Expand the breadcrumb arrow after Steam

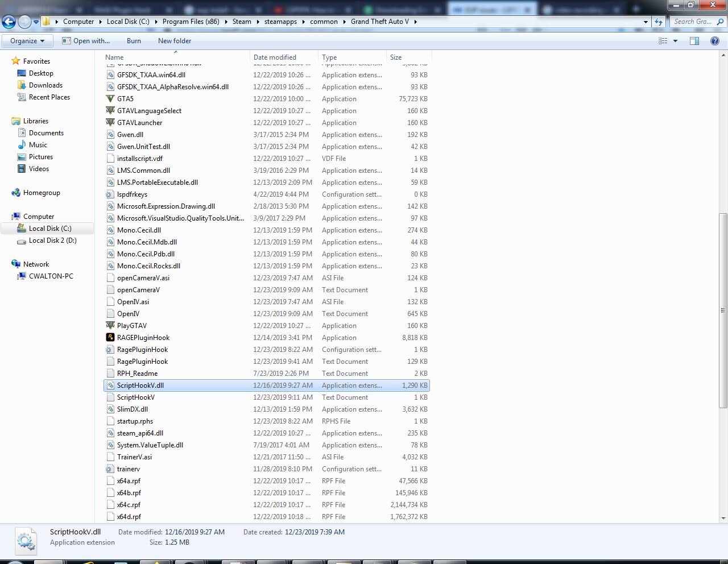pos(258,22)
